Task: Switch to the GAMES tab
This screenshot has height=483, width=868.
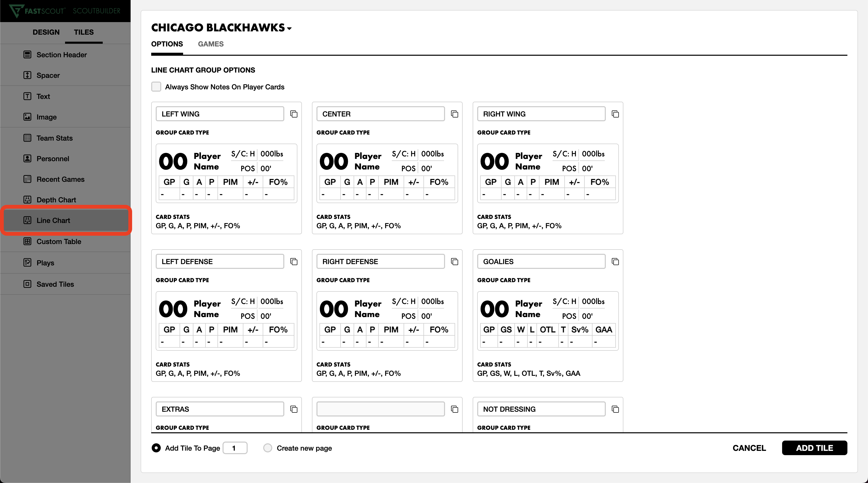Action: (211, 44)
